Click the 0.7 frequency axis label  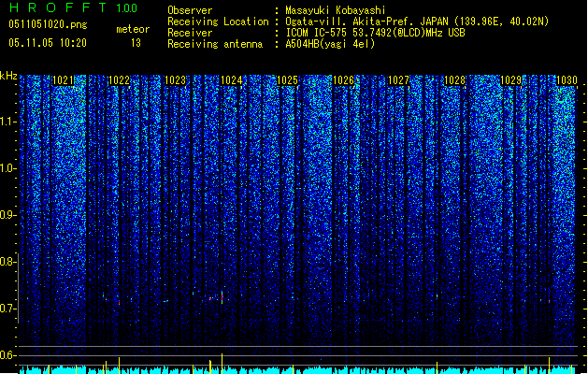coord(8,309)
